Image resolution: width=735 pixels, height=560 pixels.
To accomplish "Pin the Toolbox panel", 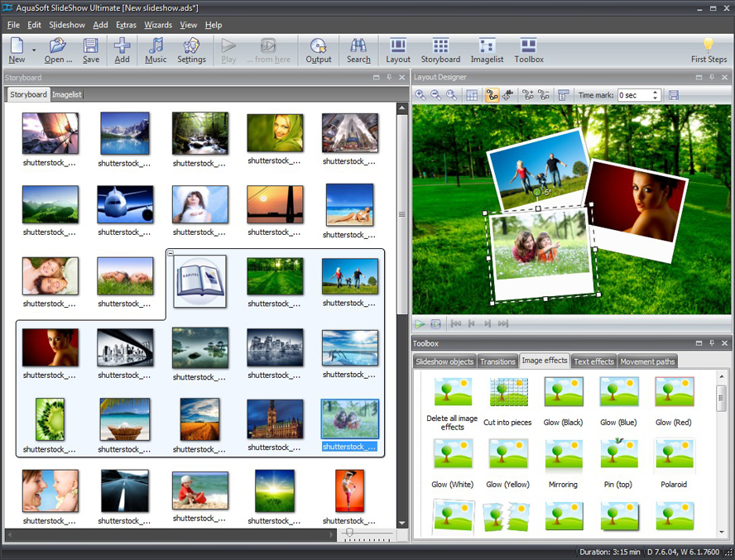I will tap(713, 342).
